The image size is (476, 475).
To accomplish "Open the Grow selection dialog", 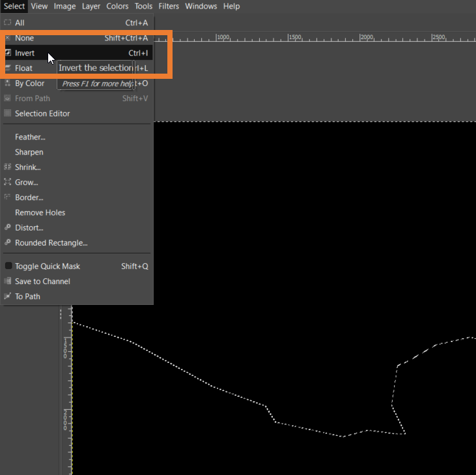I will 27,182.
